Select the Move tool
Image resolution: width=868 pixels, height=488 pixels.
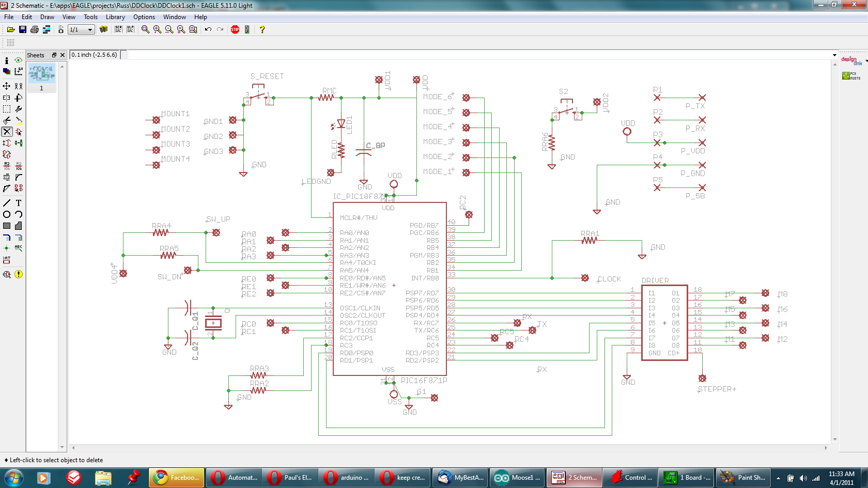(x=7, y=86)
